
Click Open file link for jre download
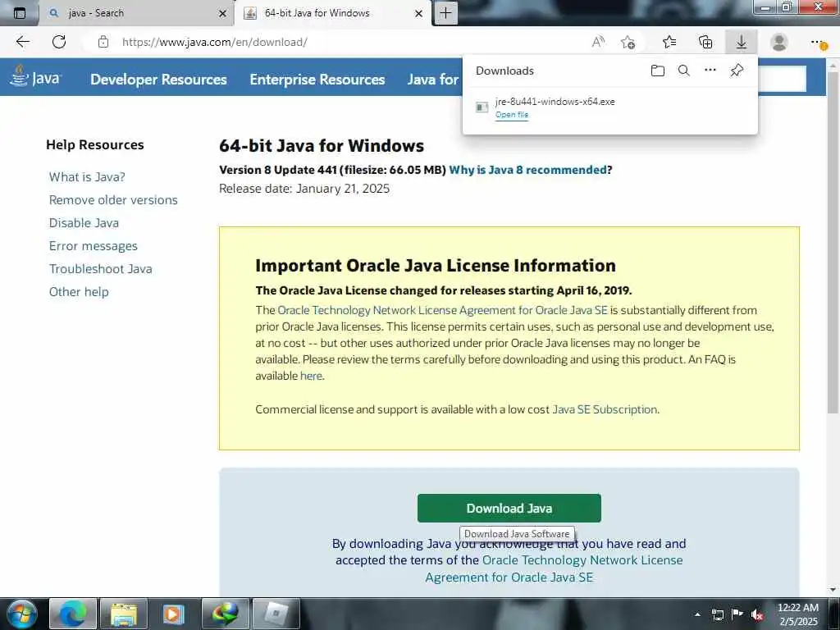click(x=512, y=115)
